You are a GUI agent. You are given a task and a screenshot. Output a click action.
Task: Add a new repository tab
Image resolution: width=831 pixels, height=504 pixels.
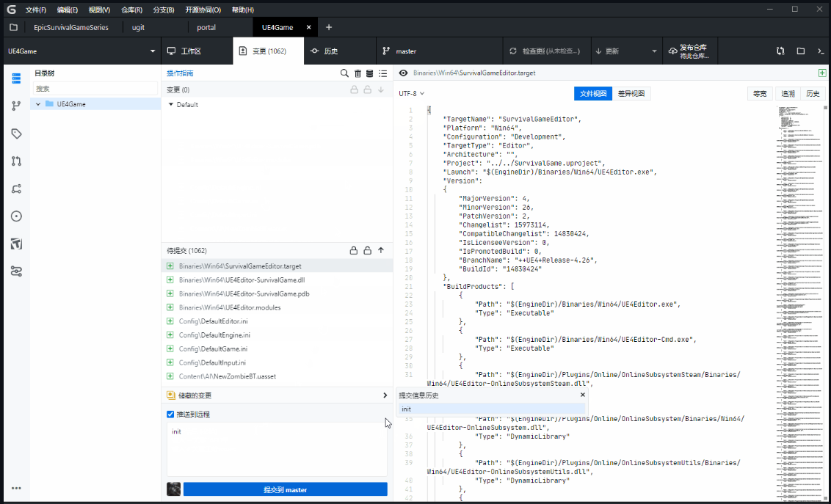point(329,27)
